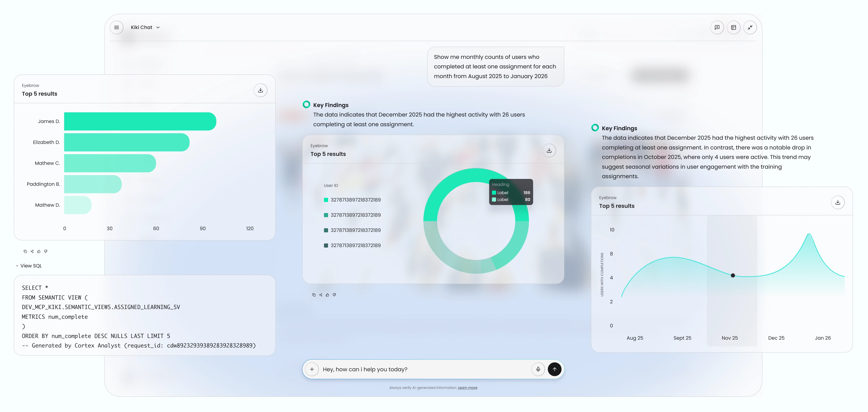
Task: Click the first User ID legend color swatch
Action: pyautogui.click(x=326, y=200)
